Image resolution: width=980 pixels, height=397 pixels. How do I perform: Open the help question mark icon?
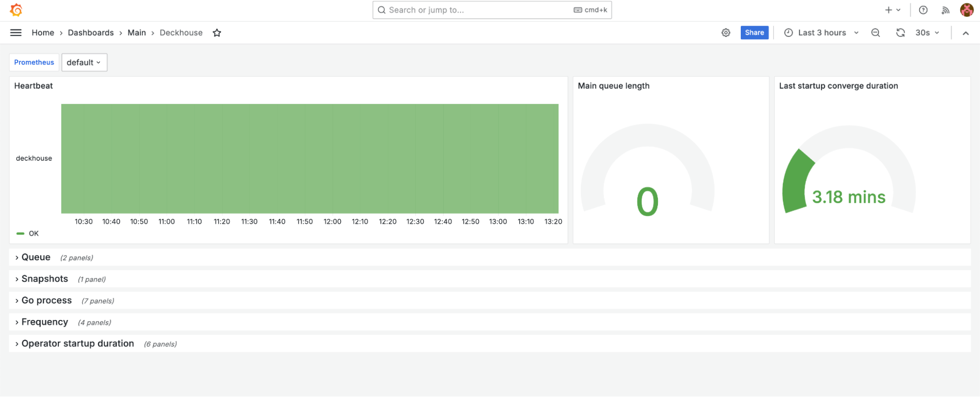(x=923, y=10)
